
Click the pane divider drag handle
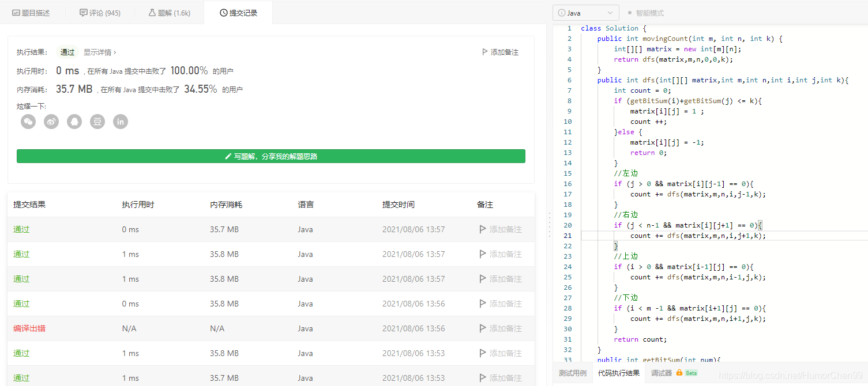click(x=549, y=224)
